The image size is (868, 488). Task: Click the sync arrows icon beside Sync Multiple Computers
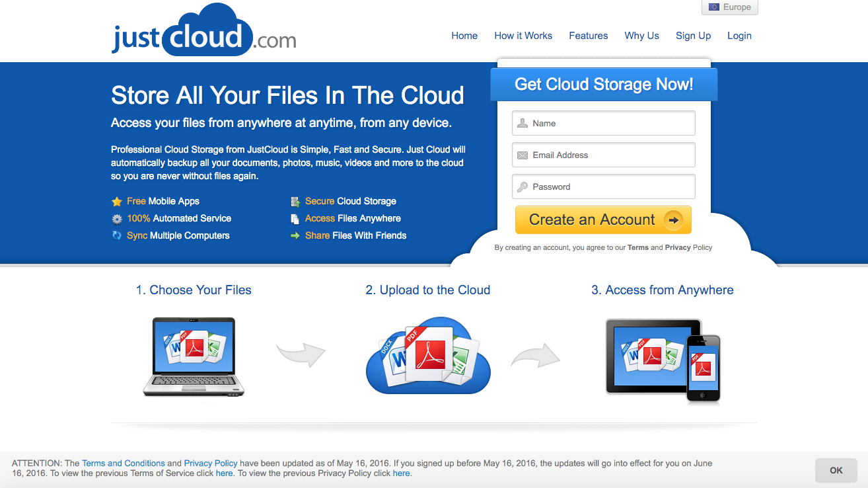coord(118,235)
